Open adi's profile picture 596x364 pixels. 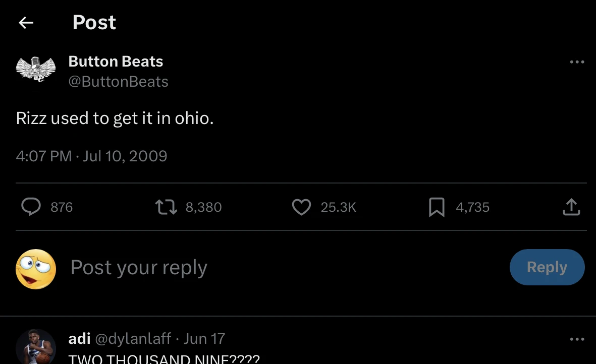[x=35, y=347]
